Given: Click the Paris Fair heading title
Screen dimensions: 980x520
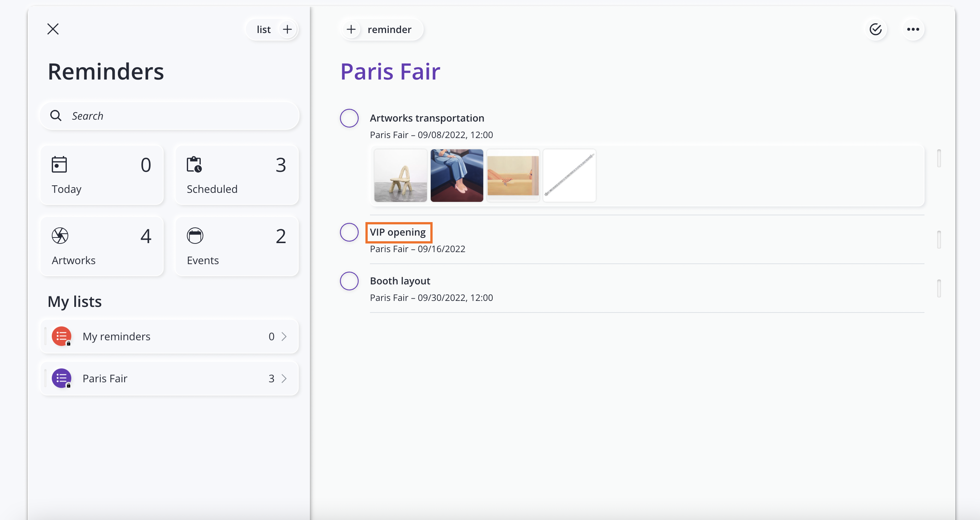Looking at the screenshot, I should tap(390, 71).
